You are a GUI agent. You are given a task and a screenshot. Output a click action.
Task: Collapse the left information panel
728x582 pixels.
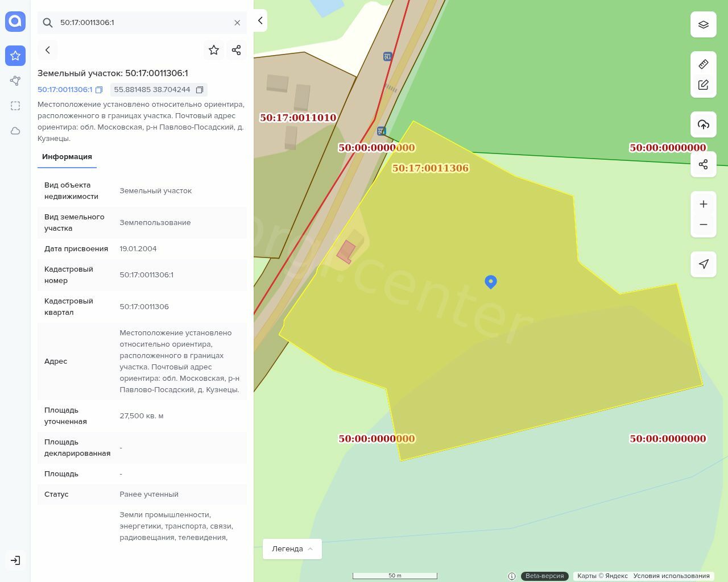[x=260, y=20]
